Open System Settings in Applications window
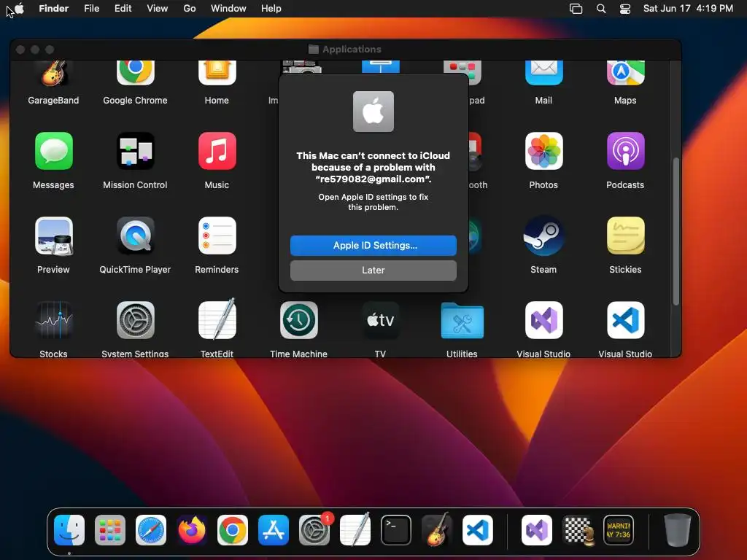Viewport: 747px width, 560px height. point(135,320)
